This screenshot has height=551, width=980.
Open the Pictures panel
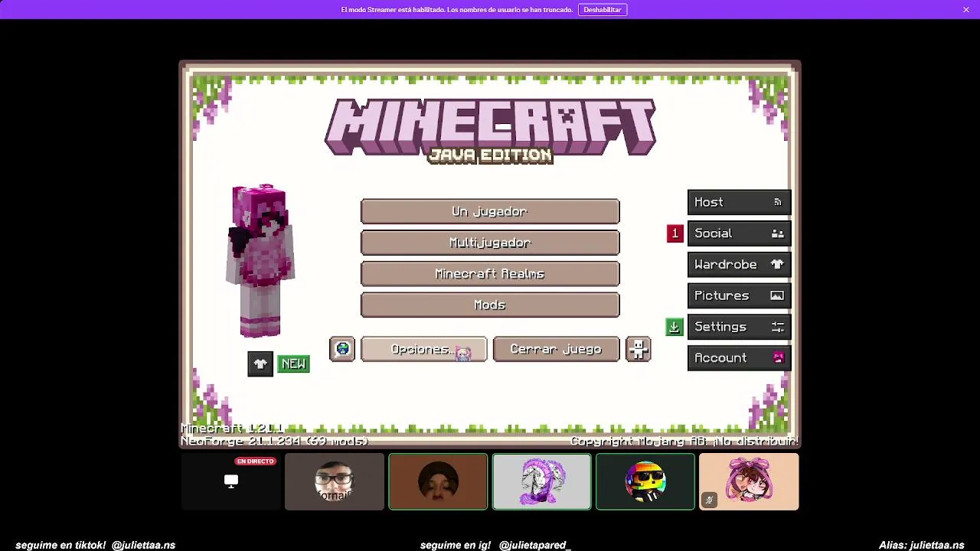coord(739,295)
